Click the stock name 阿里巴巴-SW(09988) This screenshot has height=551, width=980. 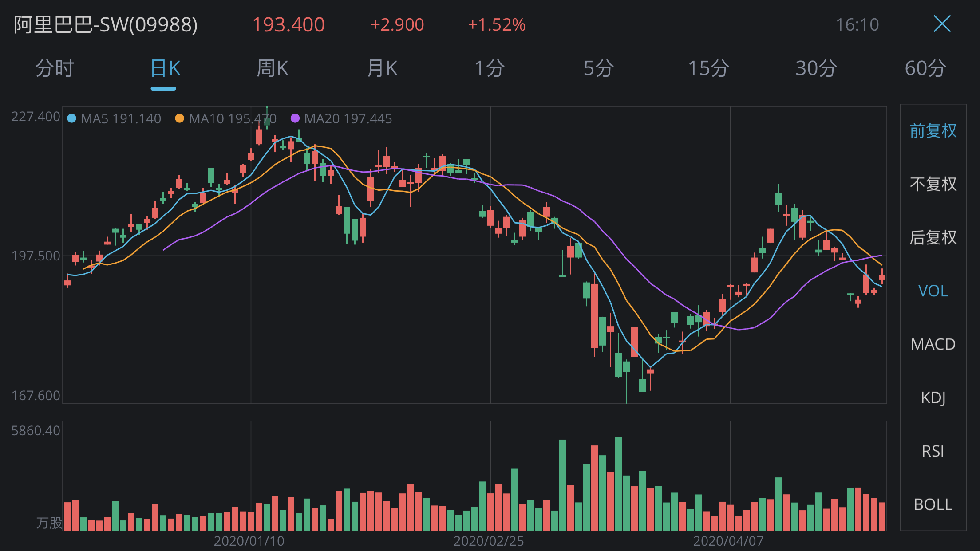click(x=106, y=24)
